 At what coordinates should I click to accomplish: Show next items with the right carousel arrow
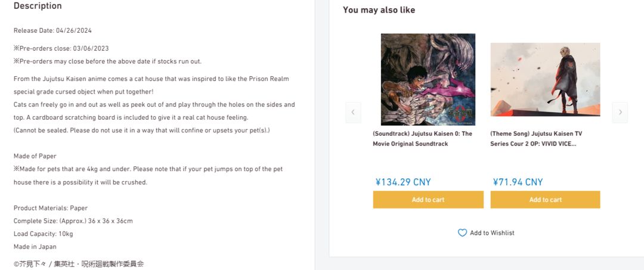pyautogui.click(x=620, y=113)
